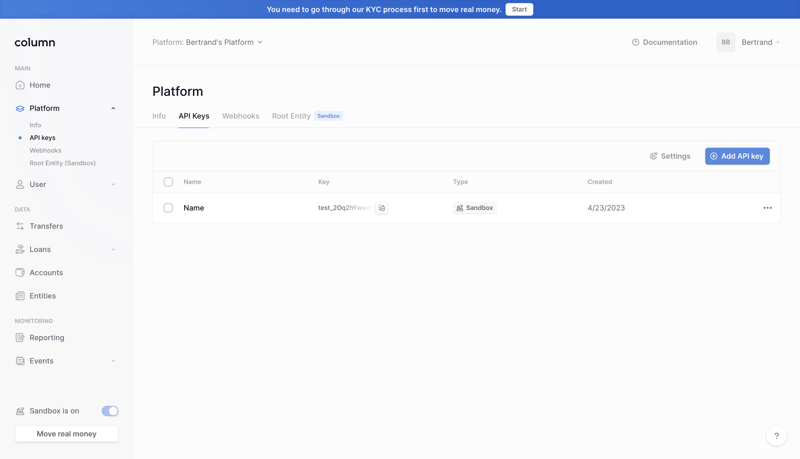Image resolution: width=800 pixels, height=459 pixels.
Task: Open the Bertrand's Platform selector dropdown
Action: point(207,42)
